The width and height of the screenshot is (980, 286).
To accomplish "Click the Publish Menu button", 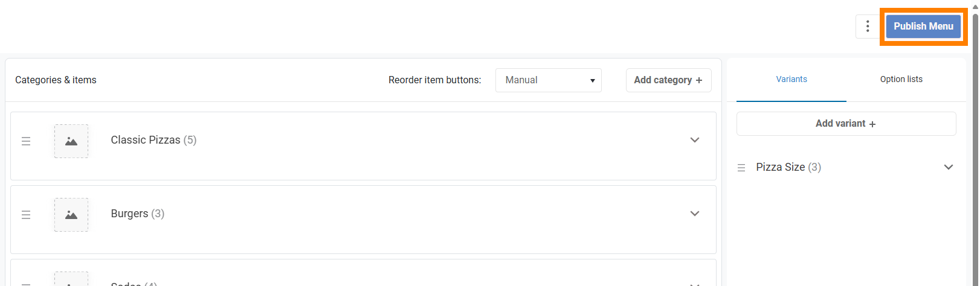I will point(923,26).
